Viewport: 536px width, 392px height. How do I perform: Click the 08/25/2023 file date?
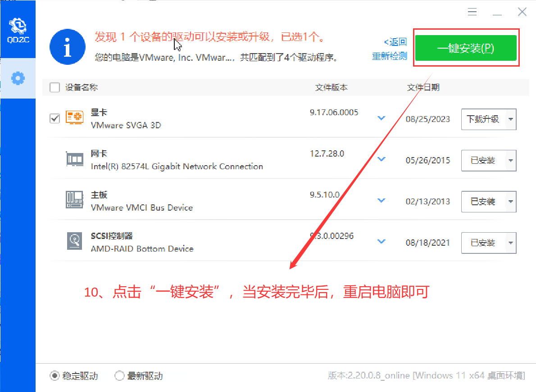tap(427, 119)
